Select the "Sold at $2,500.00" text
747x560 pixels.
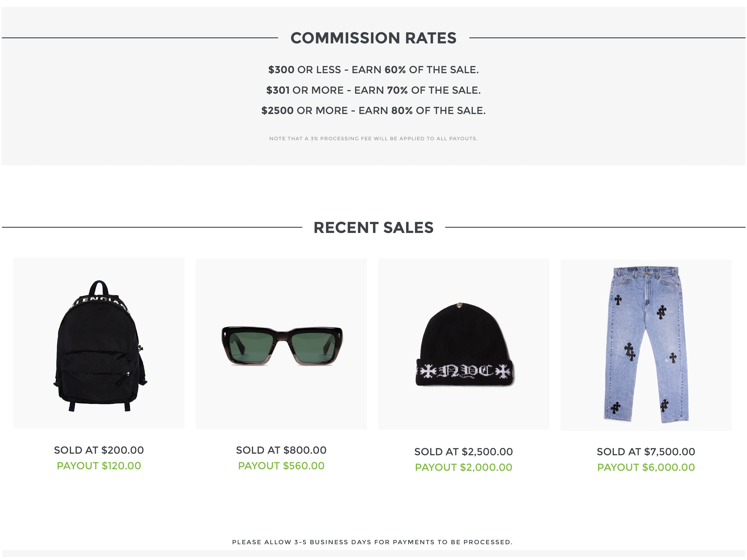[x=464, y=452]
